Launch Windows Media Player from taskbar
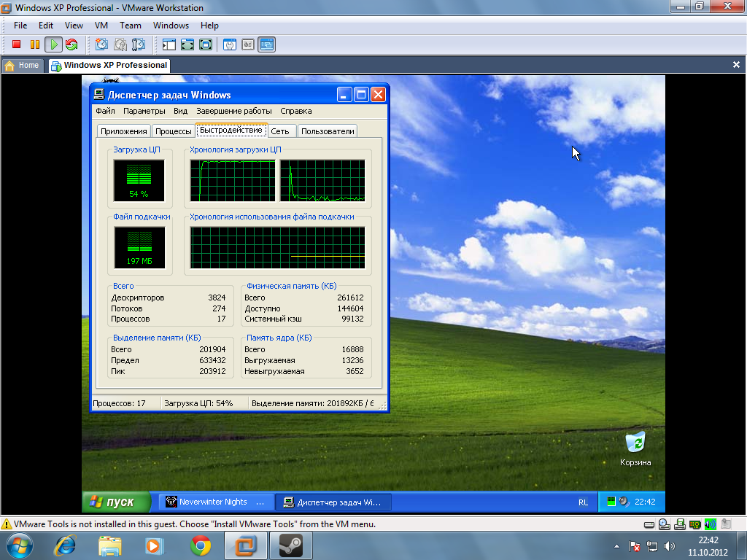The image size is (747, 560). click(155, 545)
